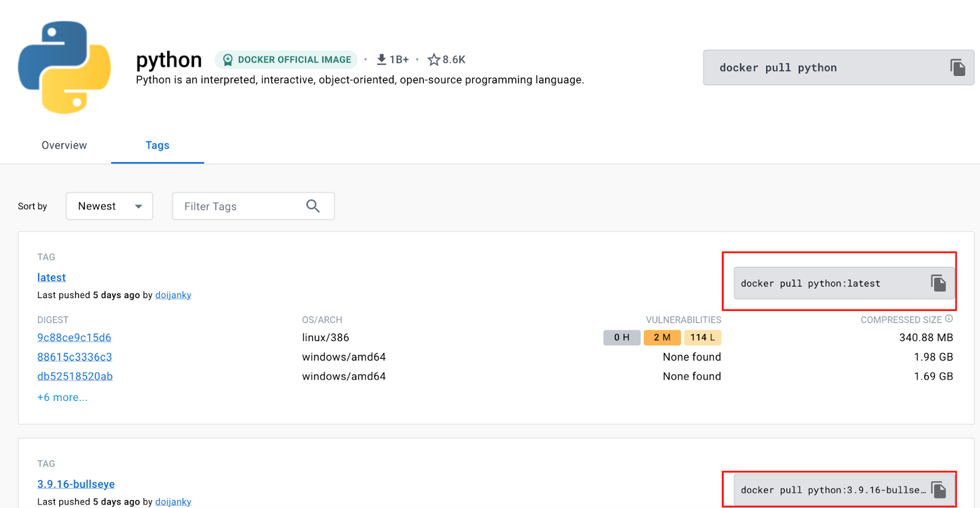The height and width of the screenshot is (508, 980).
Task: Open doijanky profile under 3.9.16-bullseye tag
Action: pos(173,502)
